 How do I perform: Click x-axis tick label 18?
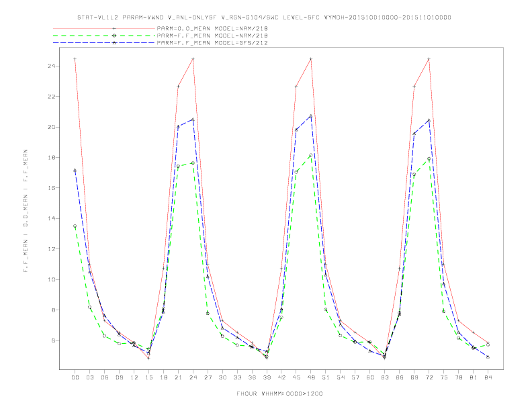163,377
